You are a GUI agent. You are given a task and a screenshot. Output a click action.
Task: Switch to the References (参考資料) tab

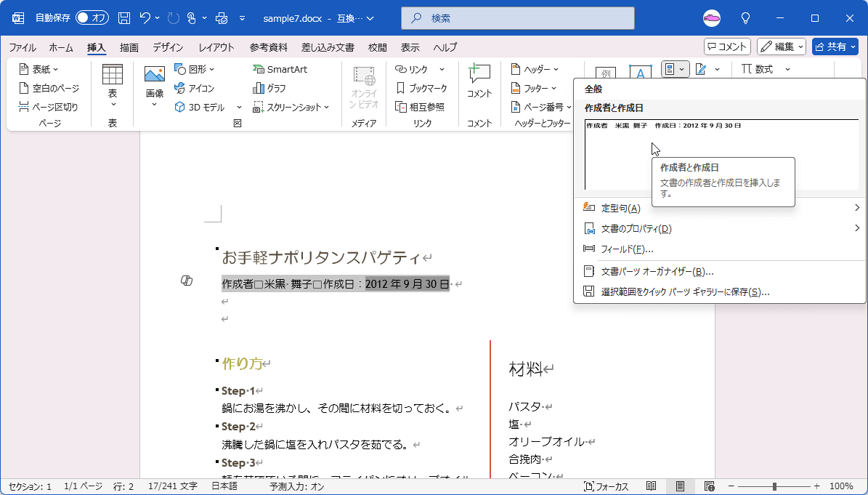point(269,48)
